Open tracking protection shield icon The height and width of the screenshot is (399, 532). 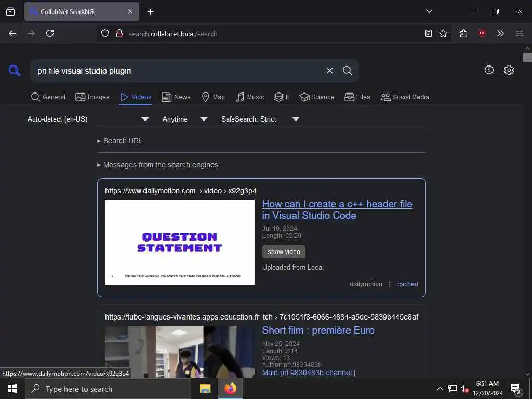[105, 33]
